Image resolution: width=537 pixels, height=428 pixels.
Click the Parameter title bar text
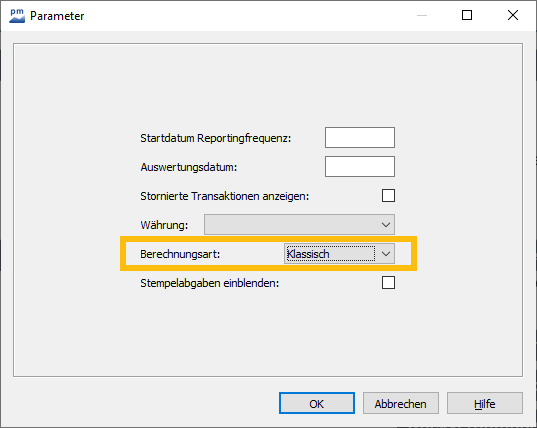coord(57,16)
